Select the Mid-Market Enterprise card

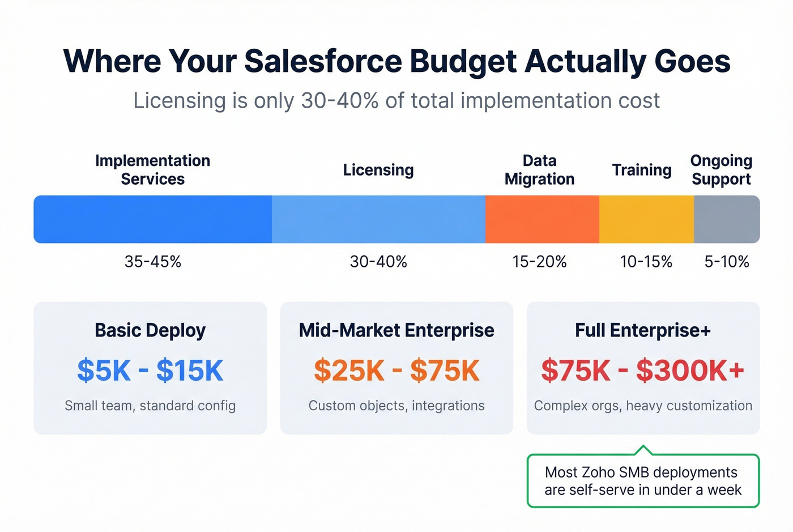coord(396,368)
